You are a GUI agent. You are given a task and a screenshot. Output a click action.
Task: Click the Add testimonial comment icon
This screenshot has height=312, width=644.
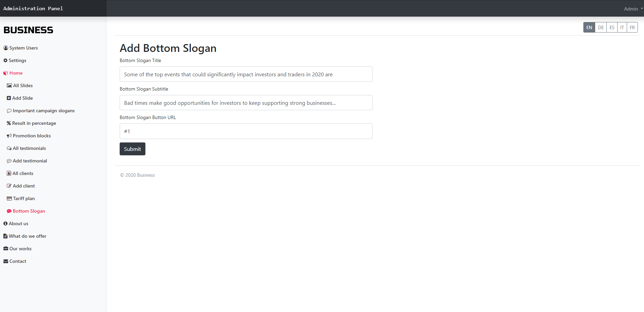click(x=9, y=161)
